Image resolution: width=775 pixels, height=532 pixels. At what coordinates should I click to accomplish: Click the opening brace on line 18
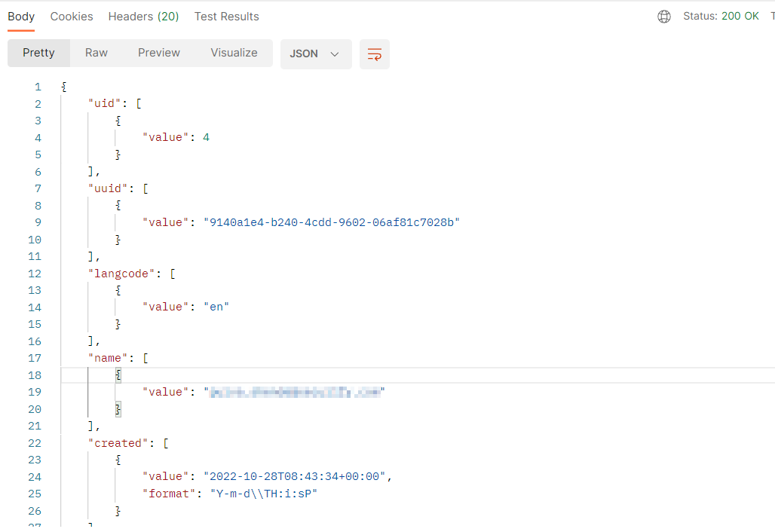pos(118,375)
